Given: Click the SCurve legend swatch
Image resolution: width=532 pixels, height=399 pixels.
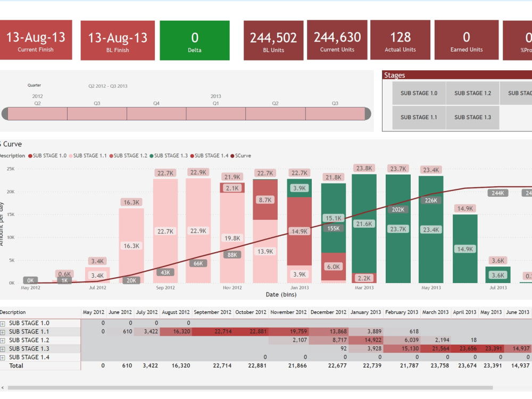Looking at the screenshot, I should [232, 156].
